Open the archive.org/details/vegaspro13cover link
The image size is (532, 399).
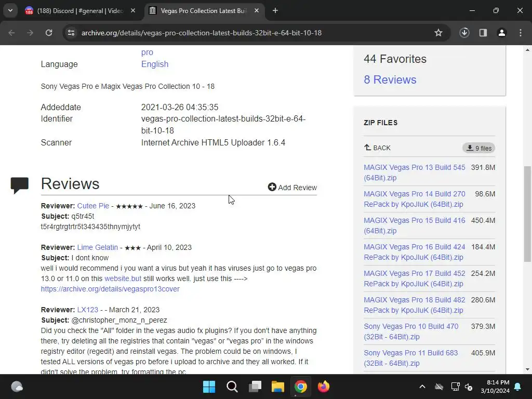(x=110, y=289)
